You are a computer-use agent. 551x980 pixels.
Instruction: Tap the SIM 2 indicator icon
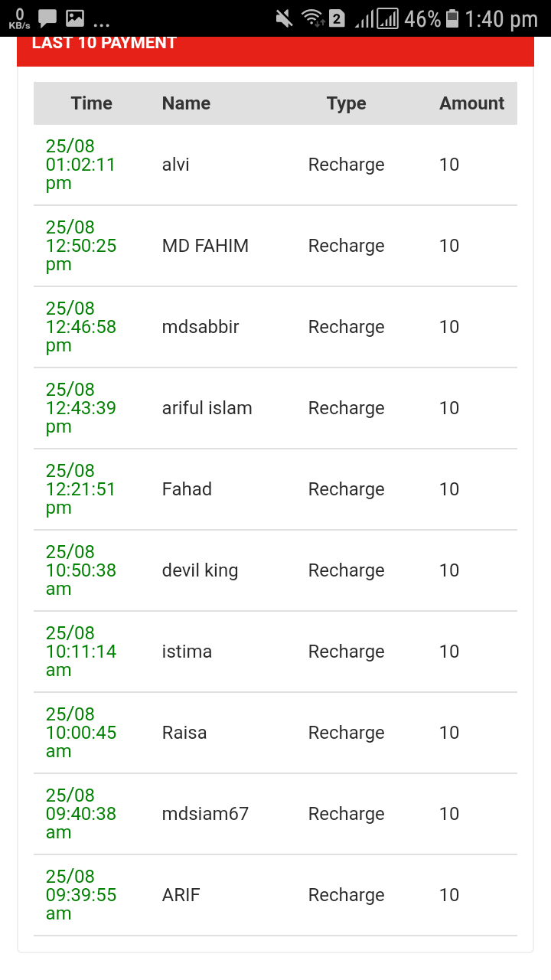337,18
